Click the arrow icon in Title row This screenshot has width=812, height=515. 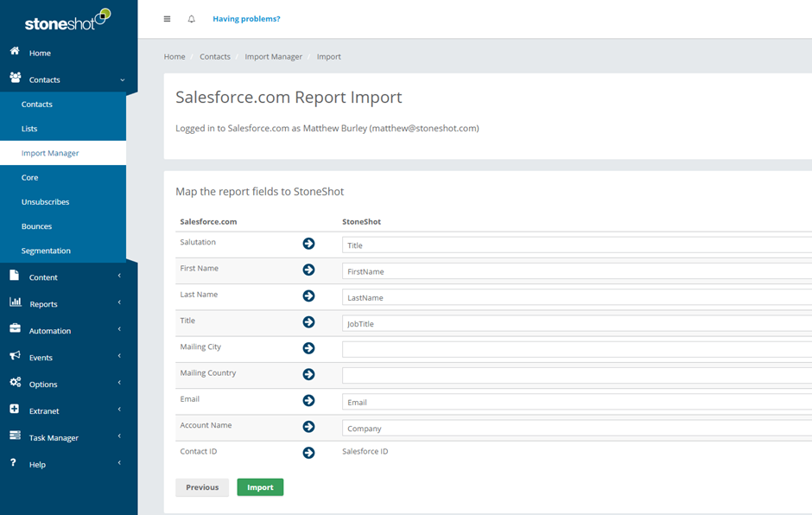pos(308,322)
